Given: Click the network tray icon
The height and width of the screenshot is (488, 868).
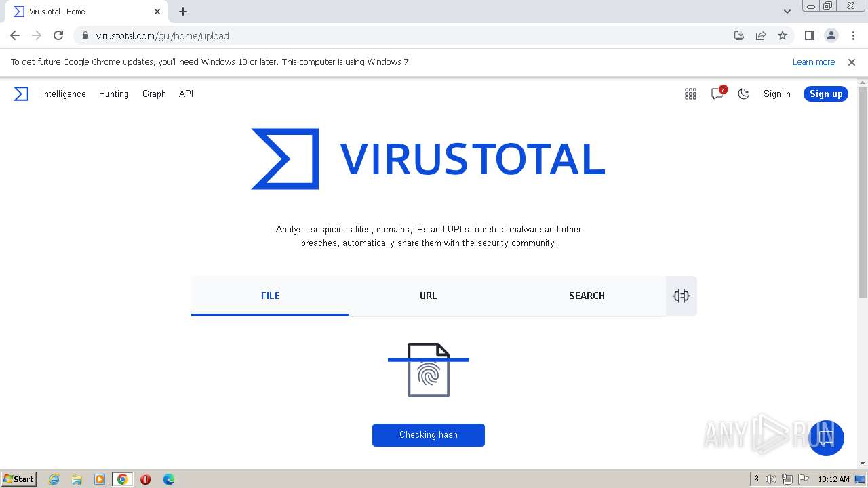Looking at the screenshot, I should [787, 479].
